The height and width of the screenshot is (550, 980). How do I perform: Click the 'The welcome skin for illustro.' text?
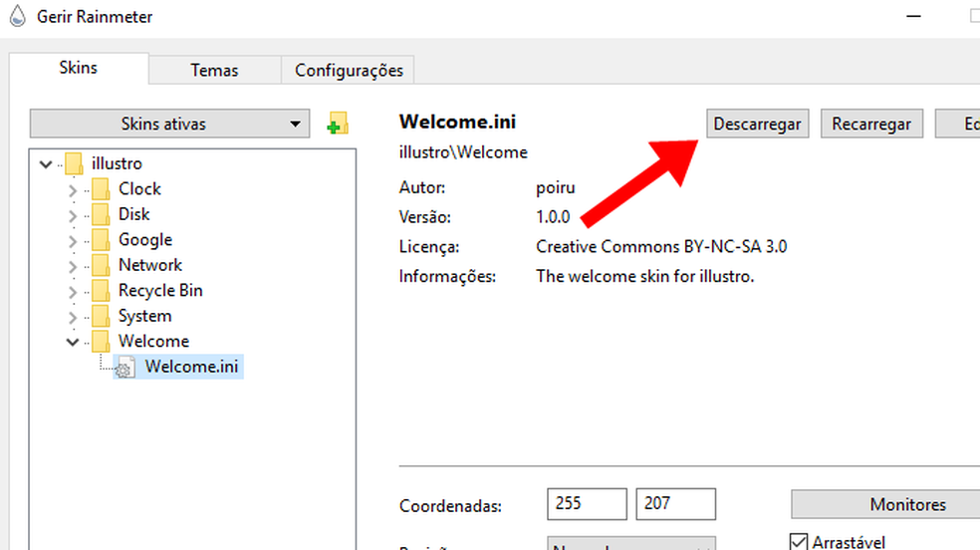click(645, 276)
